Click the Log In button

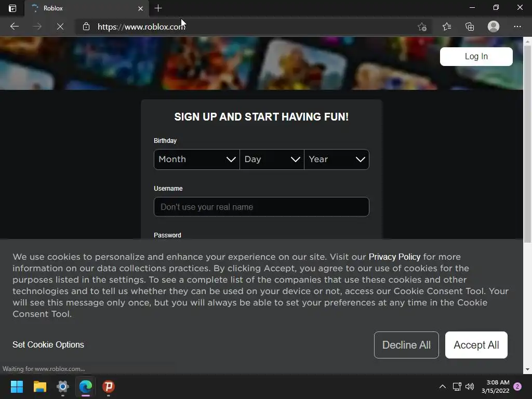click(476, 56)
